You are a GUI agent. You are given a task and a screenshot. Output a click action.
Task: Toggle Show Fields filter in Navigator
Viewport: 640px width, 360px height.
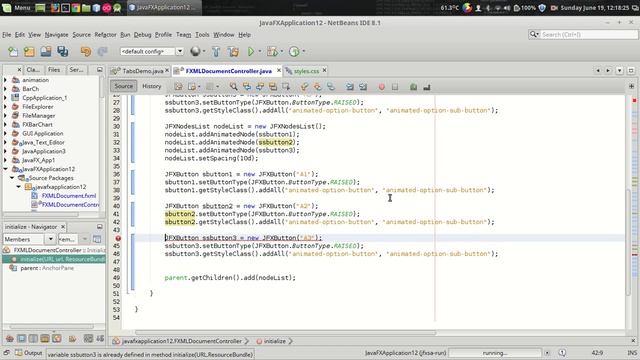pos(22,338)
